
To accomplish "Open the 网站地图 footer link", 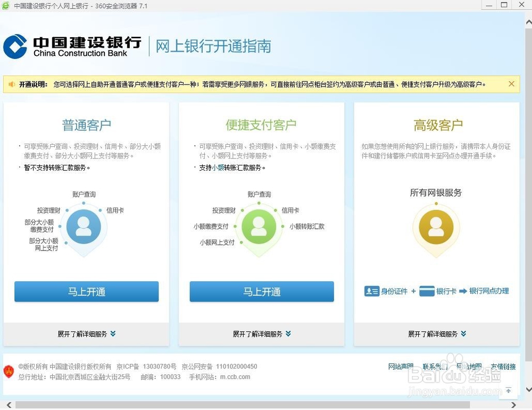I will (469, 366).
